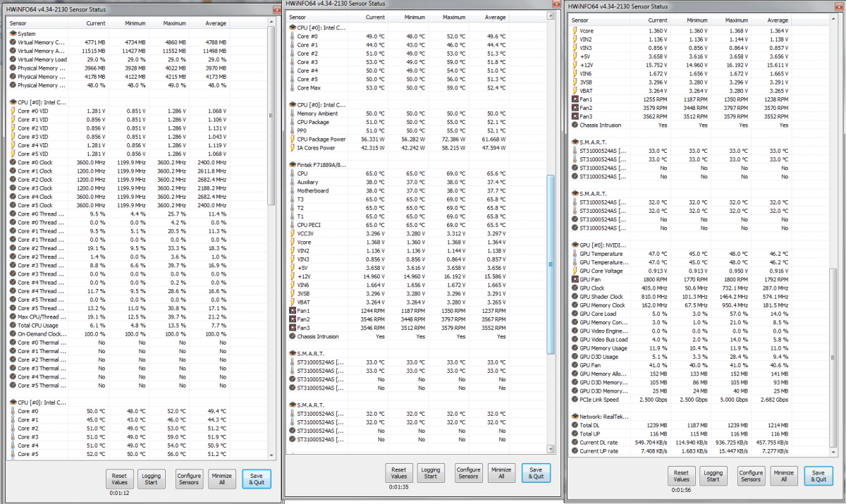Click the NVIDIA GPU group header icon
Viewport: 846px width, 504px height.
(x=575, y=245)
